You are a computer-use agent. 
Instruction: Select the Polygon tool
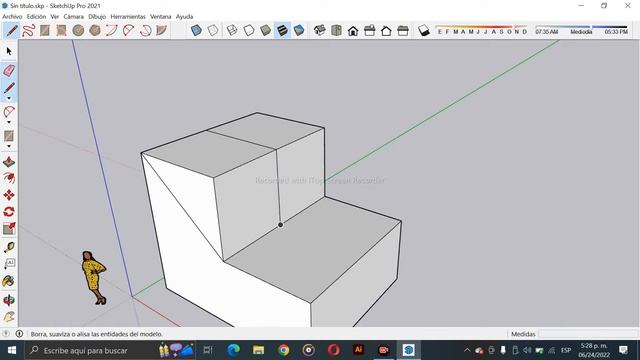click(x=95, y=31)
